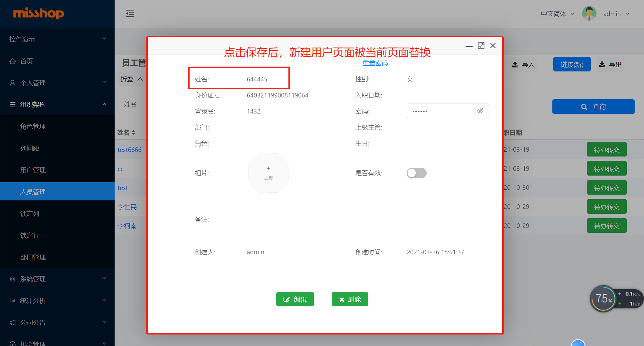Click the 导入 upload icon button
The height and width of the screenshot is (346, 644).
[x=523, y=64]
